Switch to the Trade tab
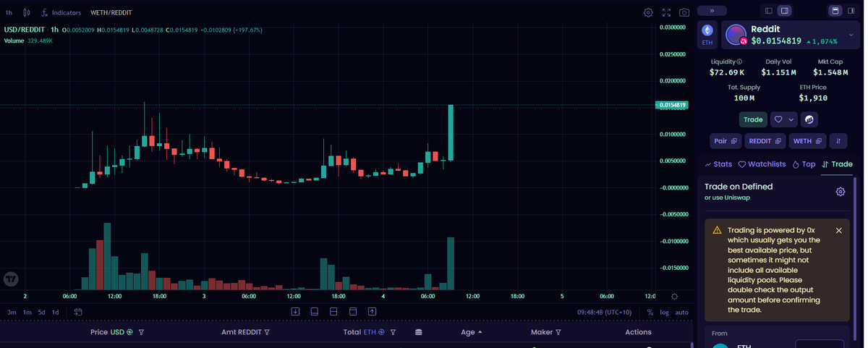 pos(837,164)
